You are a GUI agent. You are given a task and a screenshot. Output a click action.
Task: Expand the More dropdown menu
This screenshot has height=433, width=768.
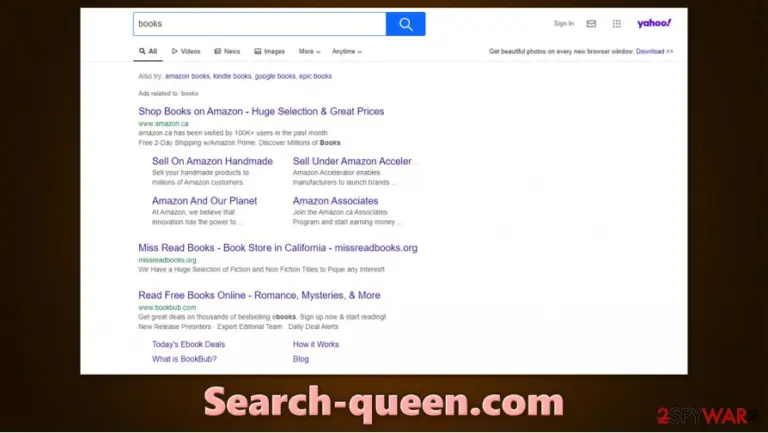pos(309,51)
